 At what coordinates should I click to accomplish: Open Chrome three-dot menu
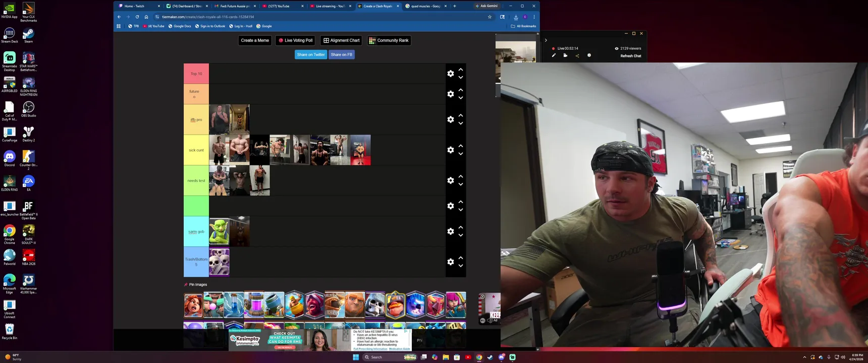(534, 17)
